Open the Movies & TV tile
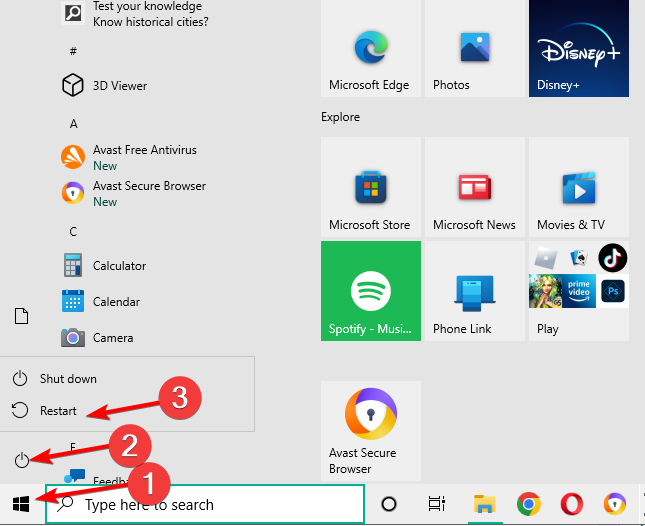 click(x=579, y=187)
